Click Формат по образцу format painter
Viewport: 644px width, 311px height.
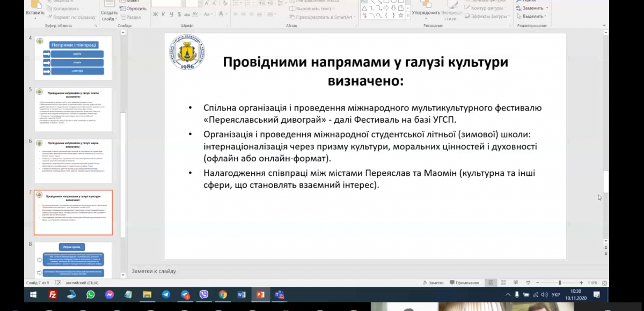(x=70, y=17)
